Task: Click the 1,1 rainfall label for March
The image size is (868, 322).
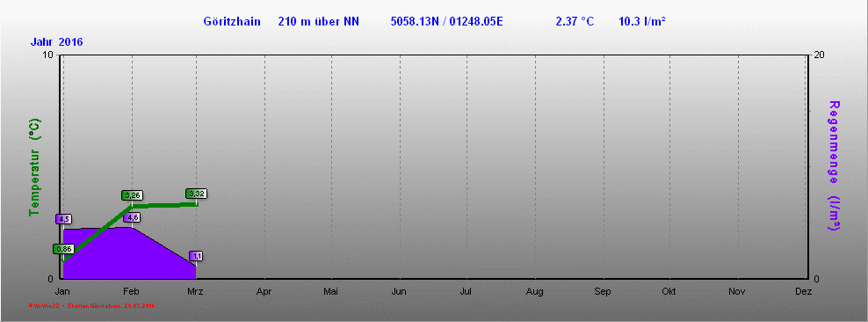Action: (x=196, y=255)
